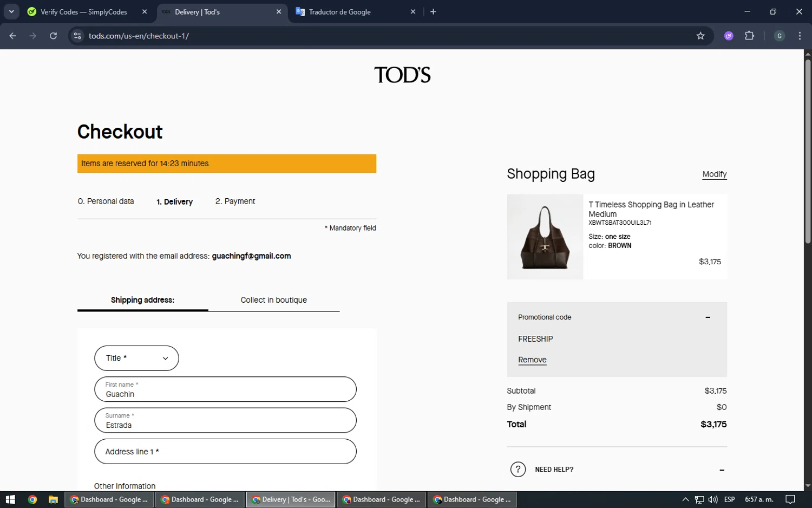Click the email guachingf@gmail.com text
812x508 pixels.
[x=251, y=256]
